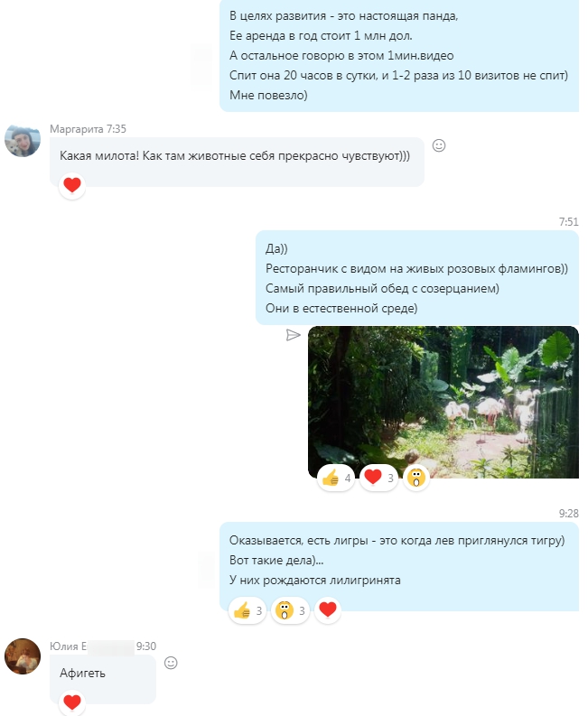Screen dimensions: 588x716
Task: Click the heart reaction on ligers message
Action: [328, 610]
